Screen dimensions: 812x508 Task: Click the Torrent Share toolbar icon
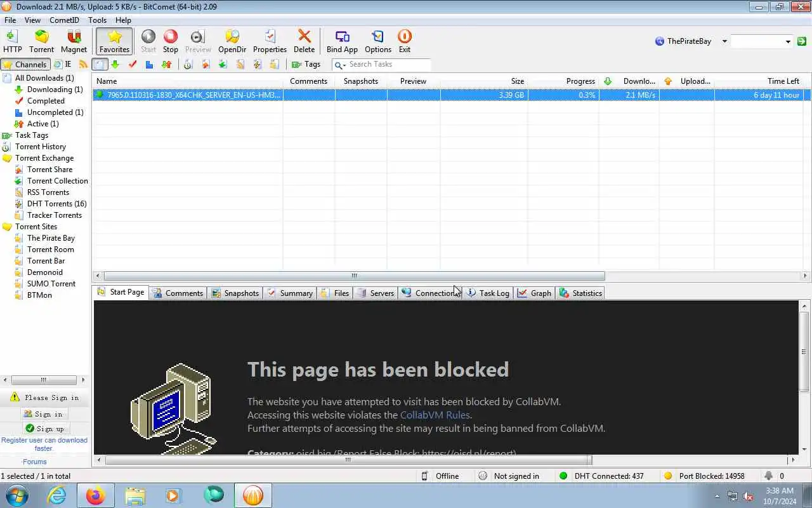click(x=206, y=64)
